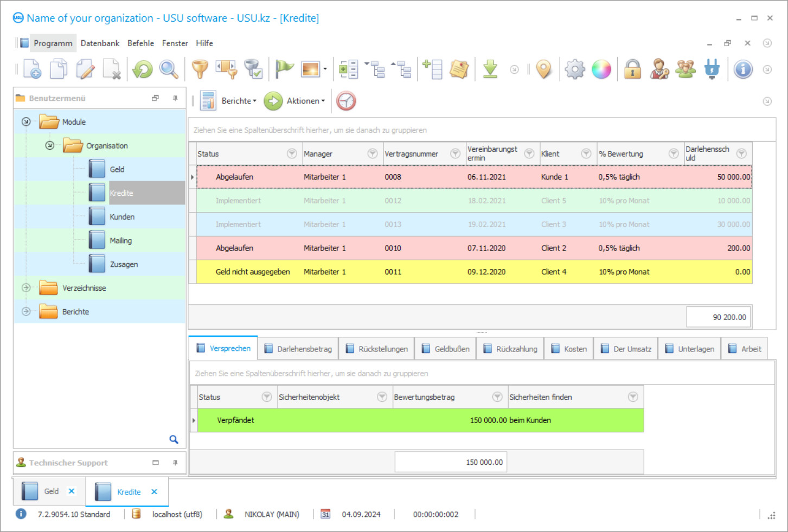Open the Berichte dropdown menu
788x532 pixels.
(238, 101)
